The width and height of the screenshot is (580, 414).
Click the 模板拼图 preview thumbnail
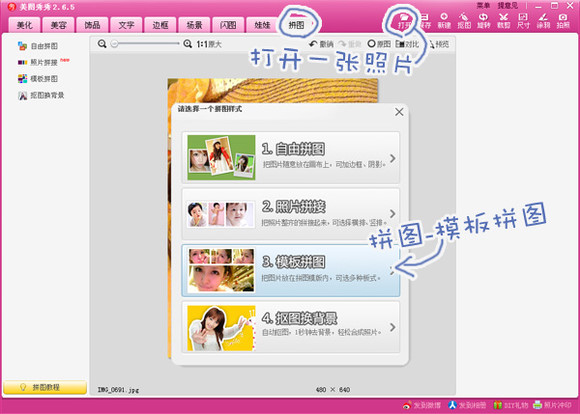(221, 270)
